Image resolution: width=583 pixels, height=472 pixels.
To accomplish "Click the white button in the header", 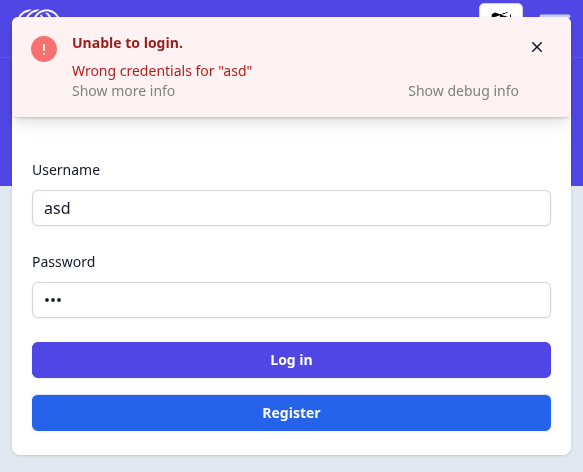I will 501,10.
